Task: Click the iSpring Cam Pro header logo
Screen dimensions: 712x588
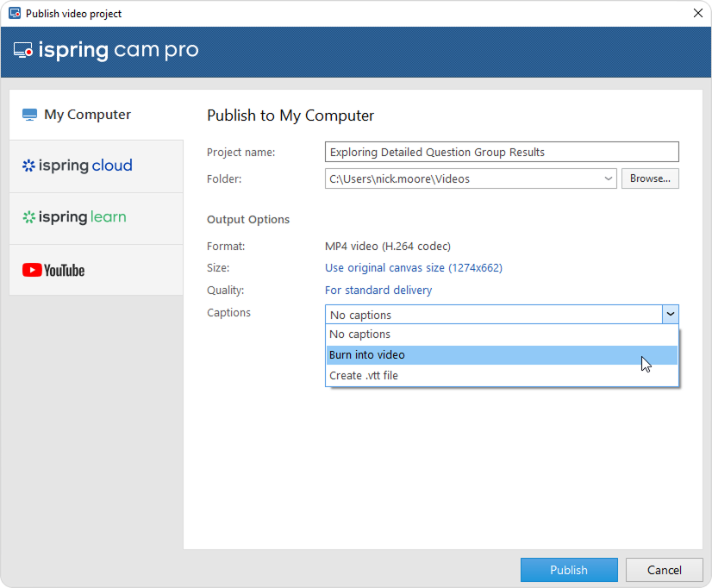Action: click(x=105, y=51)
